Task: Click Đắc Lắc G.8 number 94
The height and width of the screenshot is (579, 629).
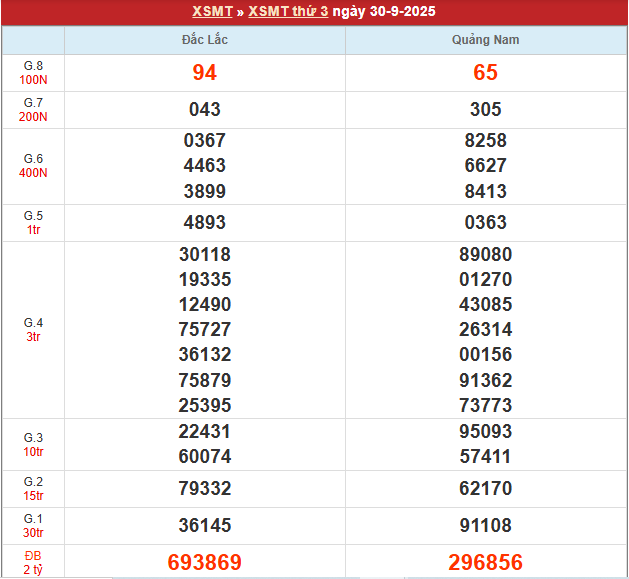Action: click(x=205, y=72)
